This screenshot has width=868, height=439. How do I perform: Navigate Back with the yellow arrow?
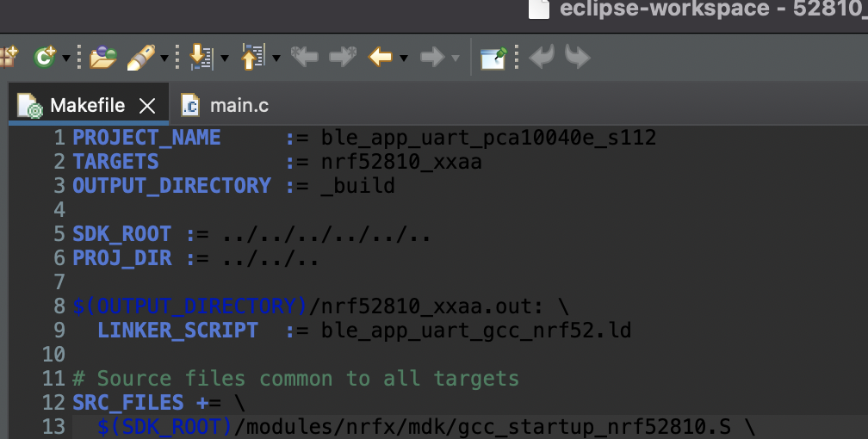[x=381, y=57]
